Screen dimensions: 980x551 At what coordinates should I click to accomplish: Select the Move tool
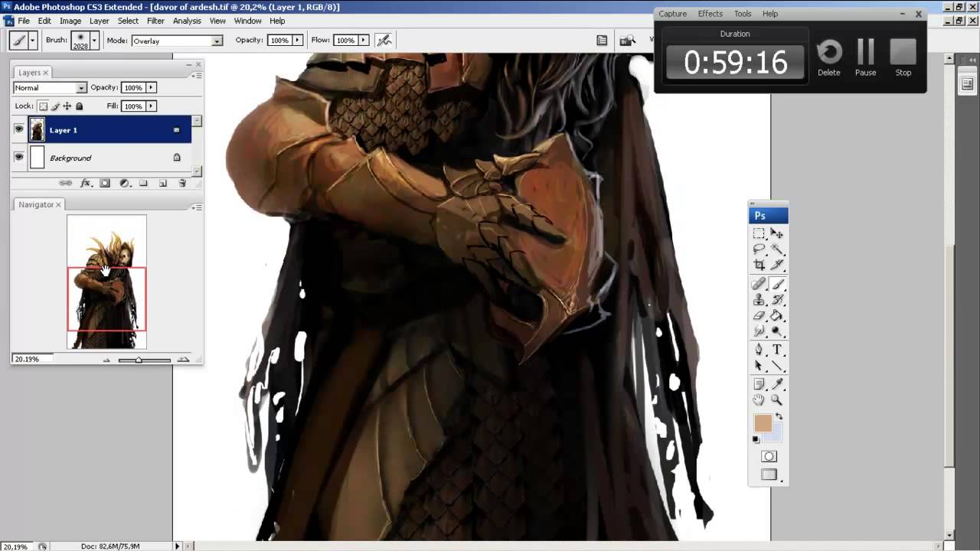(777, 233)
